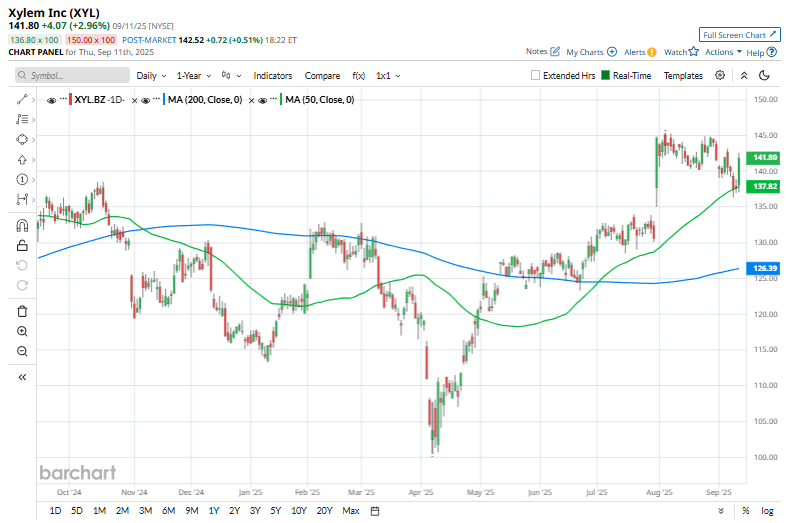Select the trend line drawing tool

click(22, 99)
